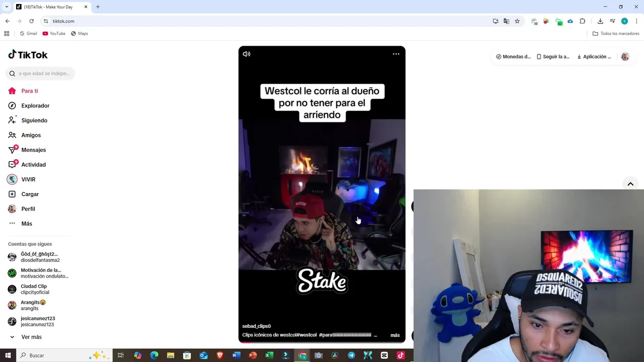644x362 pixels.
Task: Open Telegram from the taskbar
Action: 351,355
